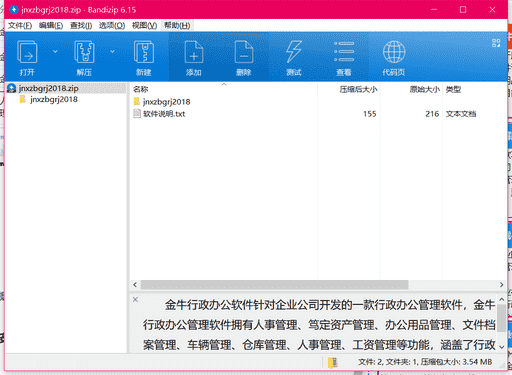
Task: Click the horizontal scrollbar thumb
Action: (x=274, y=285)
